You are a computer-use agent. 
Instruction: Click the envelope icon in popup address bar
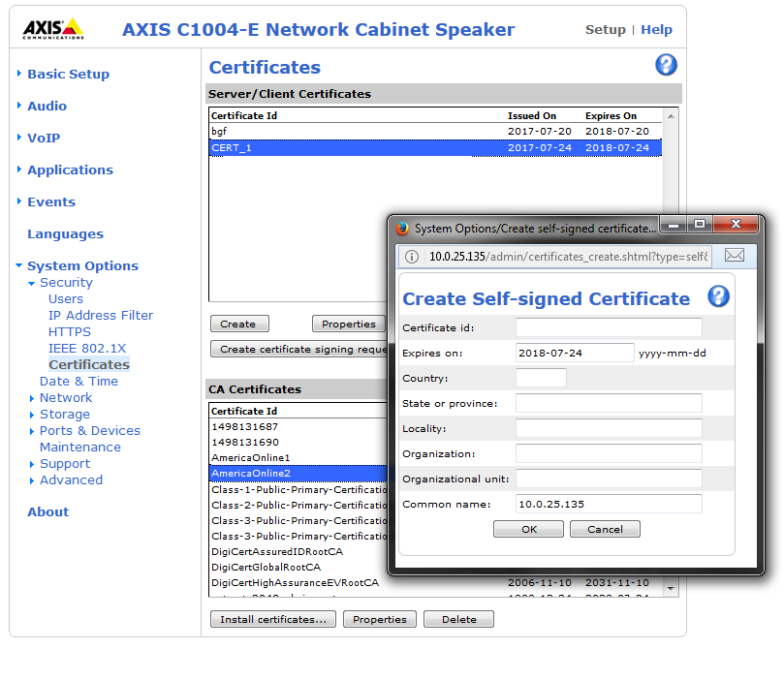735,256
